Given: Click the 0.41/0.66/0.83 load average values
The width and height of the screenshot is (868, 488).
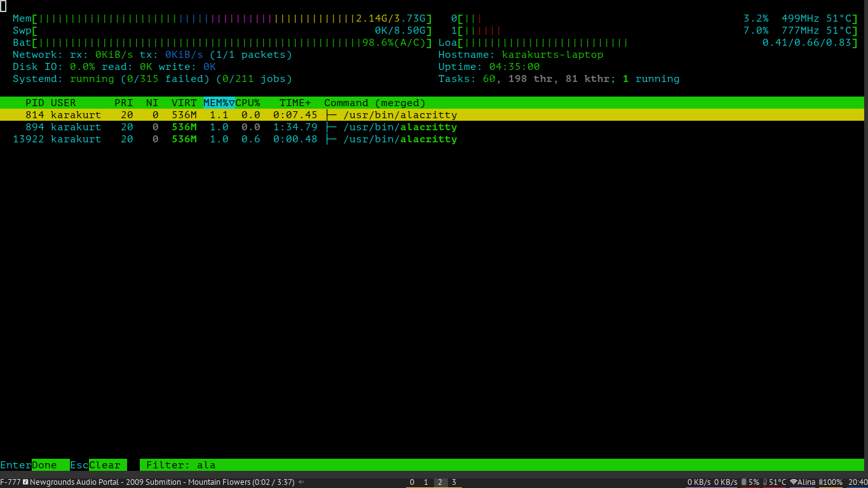Looking at the screenshot, I should 807,43.
